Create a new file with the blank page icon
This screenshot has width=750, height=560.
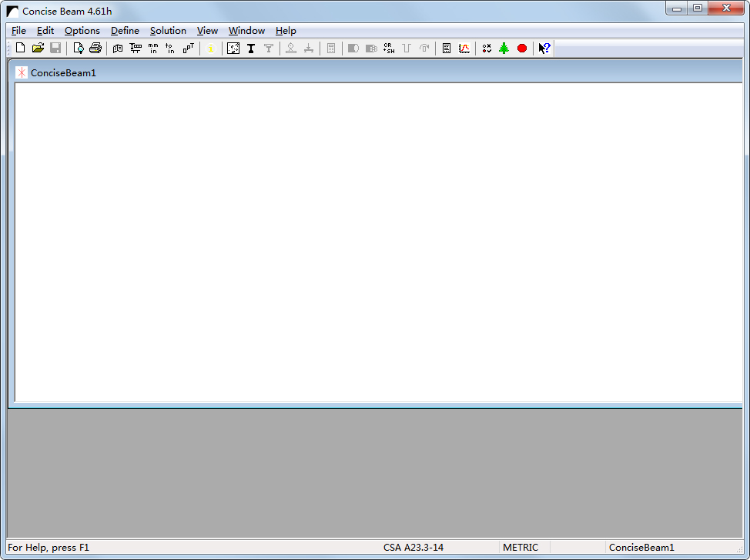21,48
